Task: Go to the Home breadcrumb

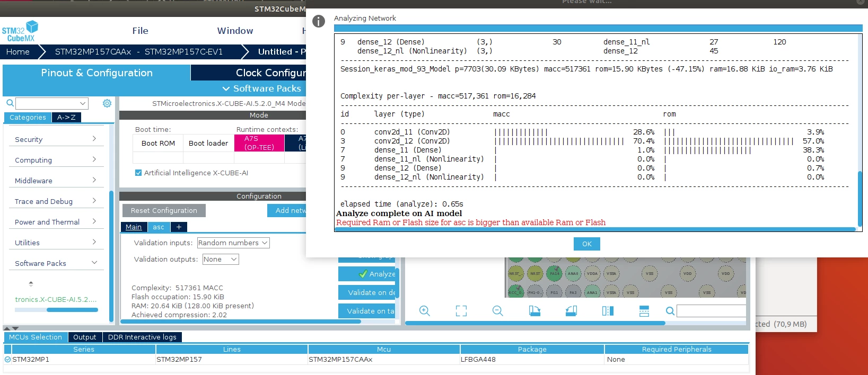Action: click(18, 52)
